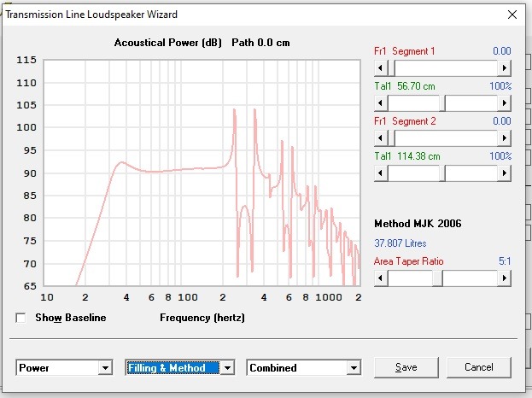Click the Area Taper Ratio slider thumb
This screenshot has width=532, height=398.
coord(438,278)
